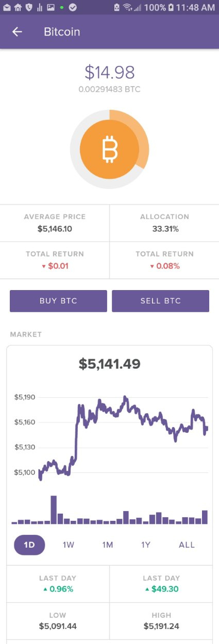Select the 1D chart range
This screenshot has width=219, height=644.
pyautogui.click(x=29, y=545)
